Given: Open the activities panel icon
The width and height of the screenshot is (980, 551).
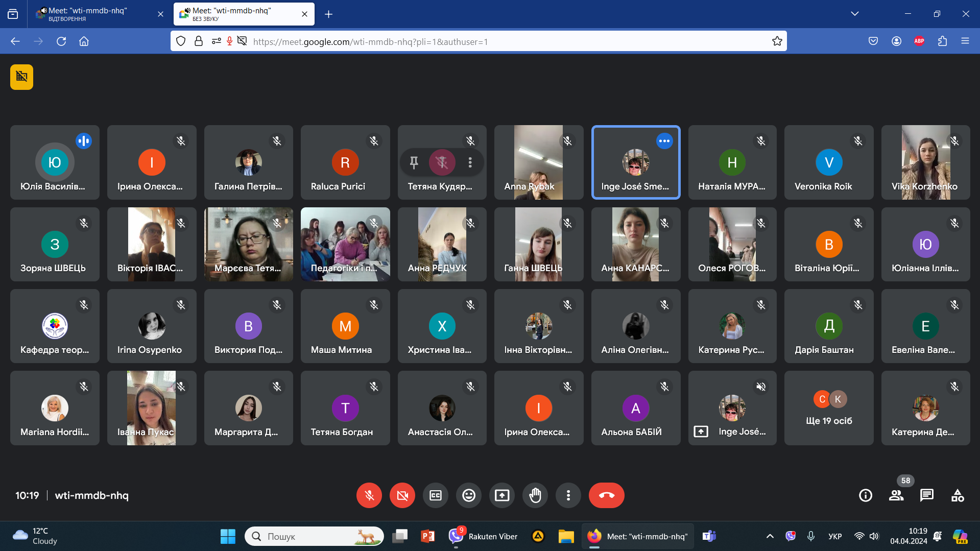Looking at the screenshot, I should (x=958, y=495).
